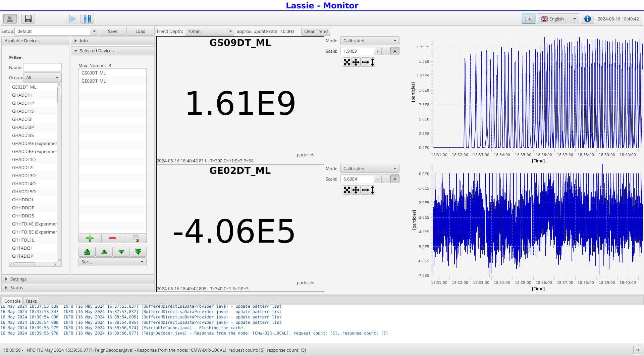This screenshot has width=644, height=356.
Task: Select pan tool for GE02DT_ML chart
Action: (356, 190)
